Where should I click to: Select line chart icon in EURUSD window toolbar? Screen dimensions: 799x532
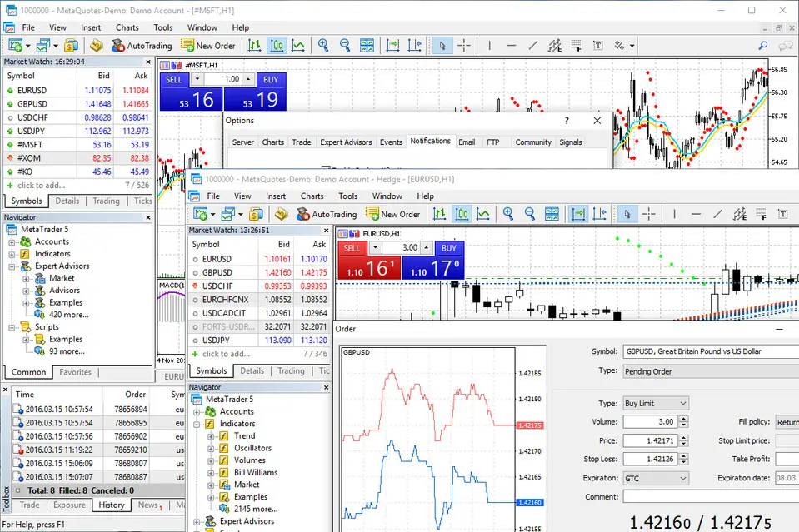483,214
